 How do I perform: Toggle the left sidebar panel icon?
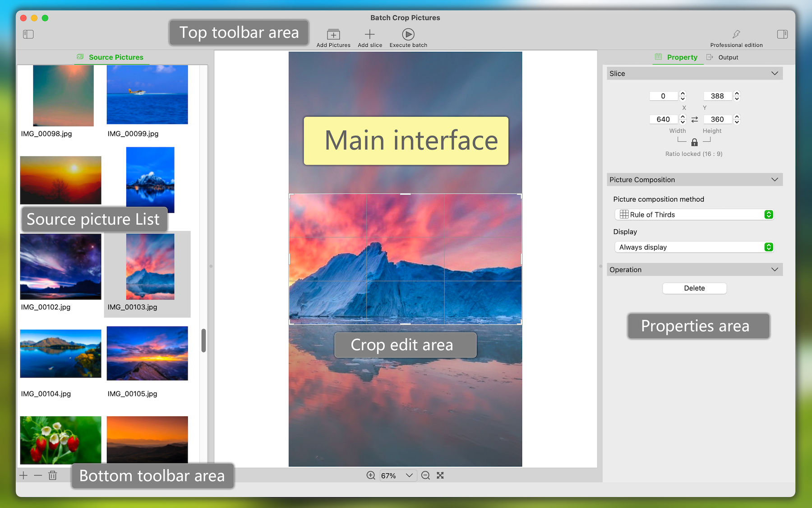[28, 34]
